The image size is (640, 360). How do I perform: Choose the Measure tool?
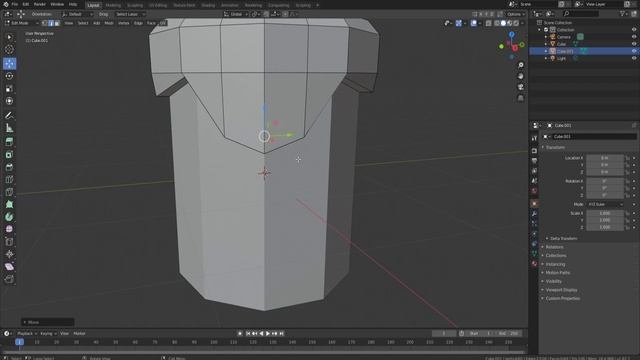coord(9,128)
